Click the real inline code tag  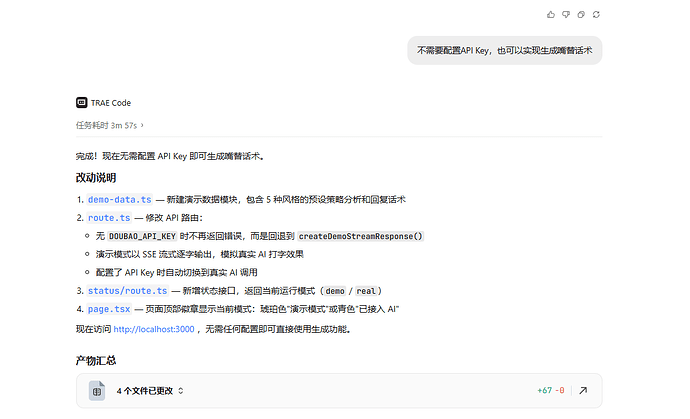(366, 291)
